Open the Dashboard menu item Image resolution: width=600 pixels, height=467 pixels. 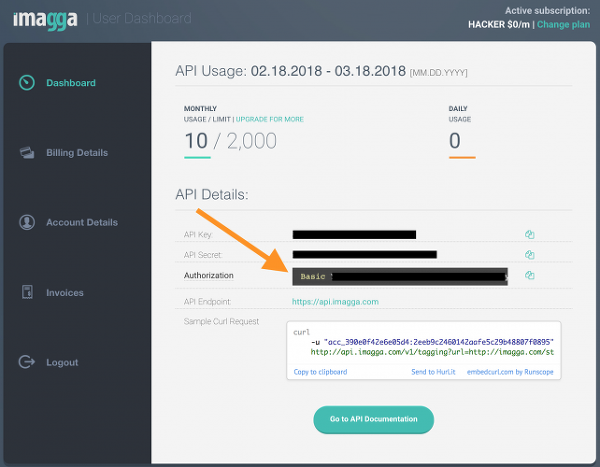click(x=71, y=83)
